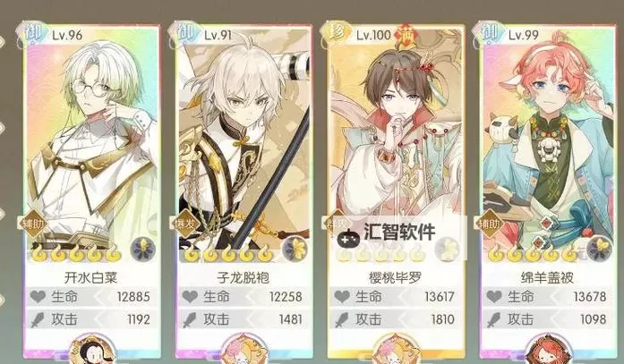Click the flower emblem icon on 绵羊盖被 card
The width and height of the screenshot is (624, 364).
coord(599,249)
